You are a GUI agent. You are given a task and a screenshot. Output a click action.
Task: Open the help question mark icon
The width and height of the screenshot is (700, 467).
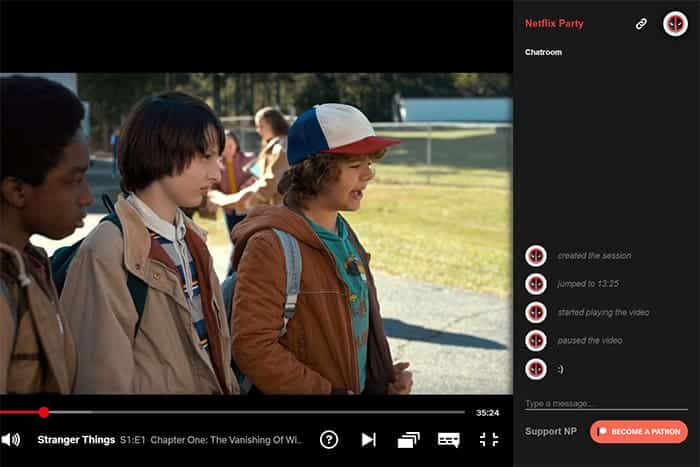point(329,440)
